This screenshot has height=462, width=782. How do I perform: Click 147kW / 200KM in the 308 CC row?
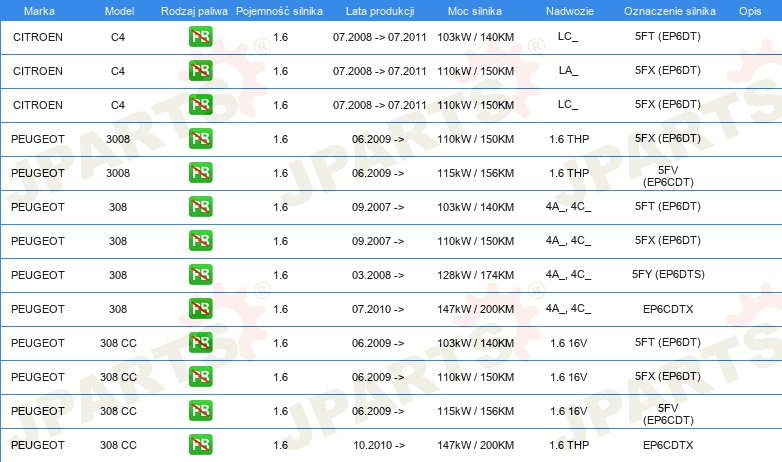(x=475, y=445)
